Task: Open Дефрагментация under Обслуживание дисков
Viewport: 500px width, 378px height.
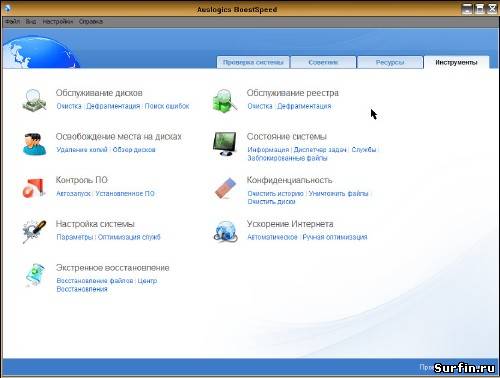Action: [113, 106]
